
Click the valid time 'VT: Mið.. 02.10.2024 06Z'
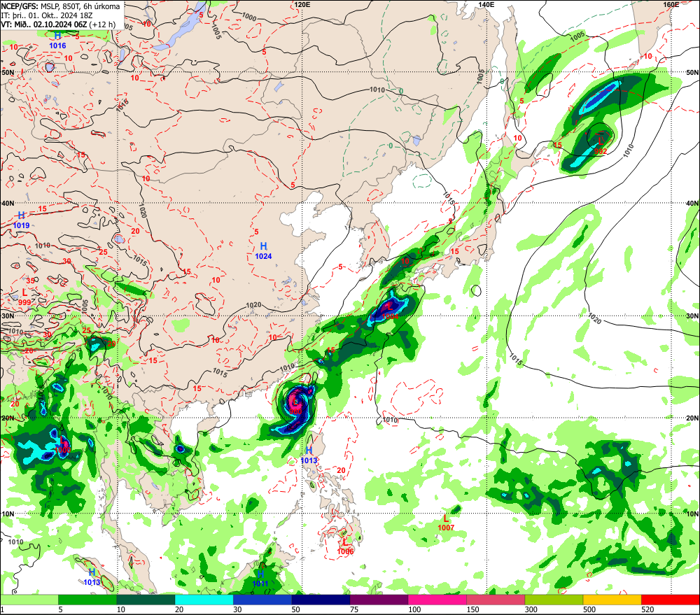point(43,24)
